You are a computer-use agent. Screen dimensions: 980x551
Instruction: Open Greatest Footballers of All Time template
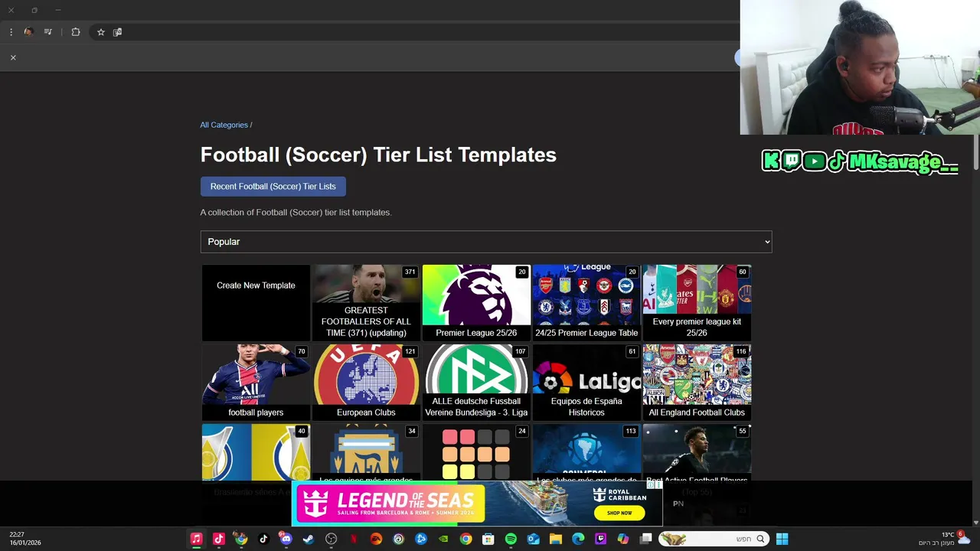(366, 303)
